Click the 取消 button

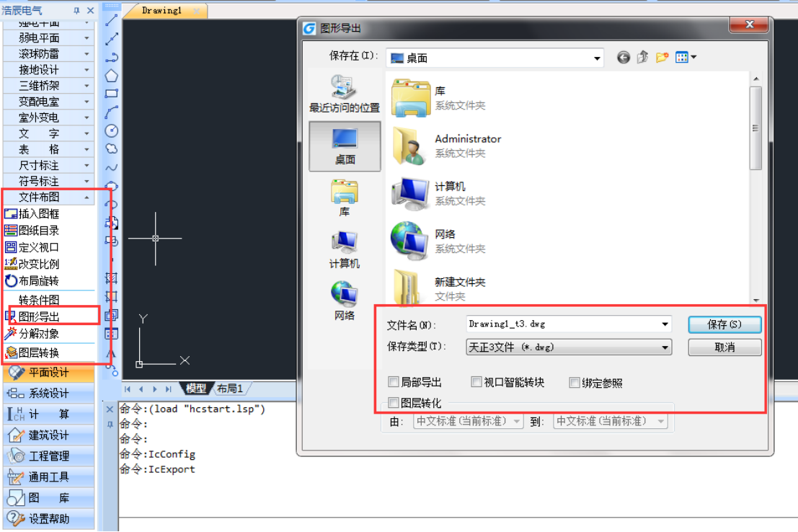click(x=724, y=347)
